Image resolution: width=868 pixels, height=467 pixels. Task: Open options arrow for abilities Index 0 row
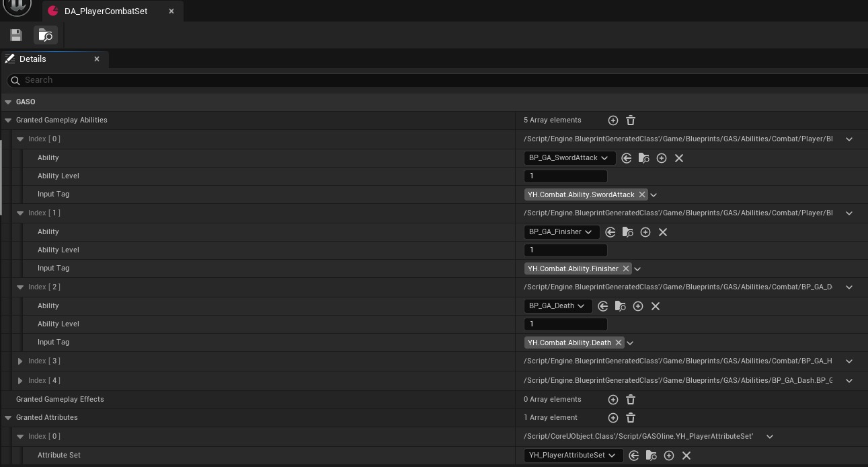849,139
